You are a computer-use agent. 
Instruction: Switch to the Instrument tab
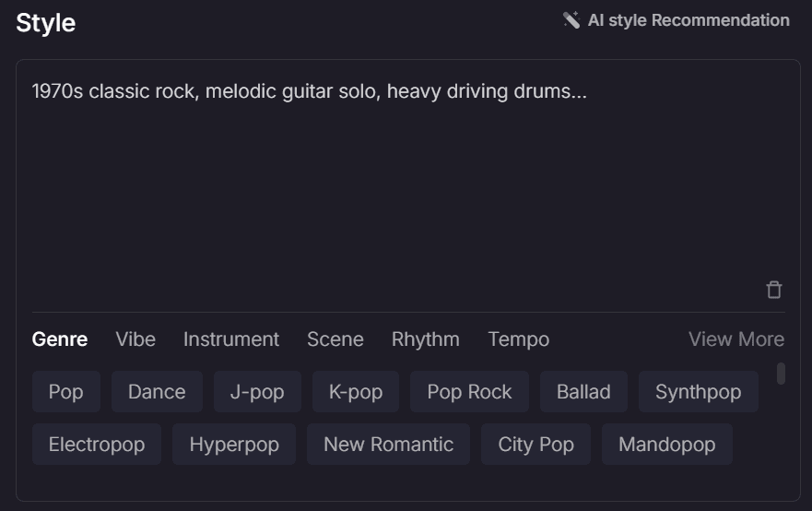pos(231,339)
